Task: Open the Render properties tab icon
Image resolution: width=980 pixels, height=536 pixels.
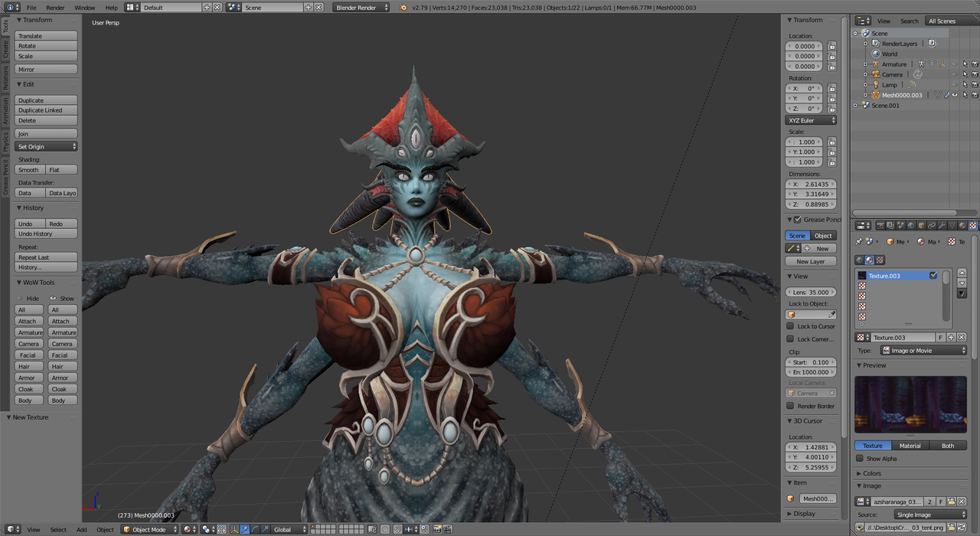Action: click(880, 225)
